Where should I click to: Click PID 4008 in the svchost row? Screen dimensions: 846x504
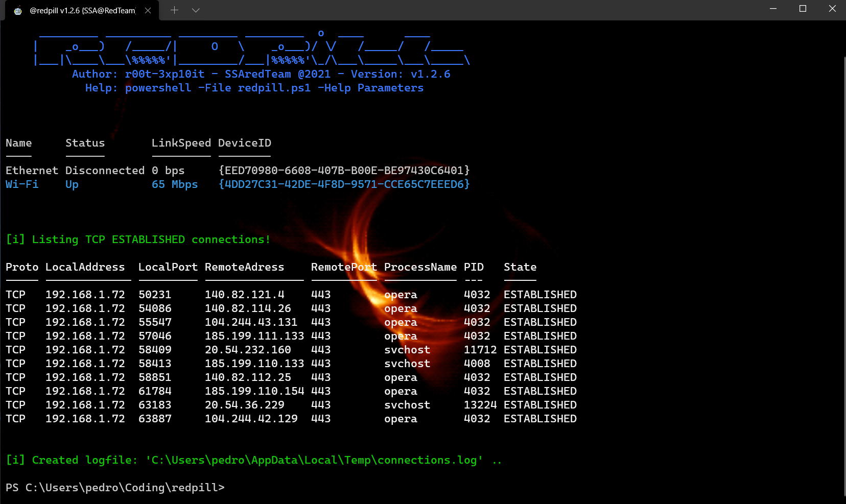477,364
